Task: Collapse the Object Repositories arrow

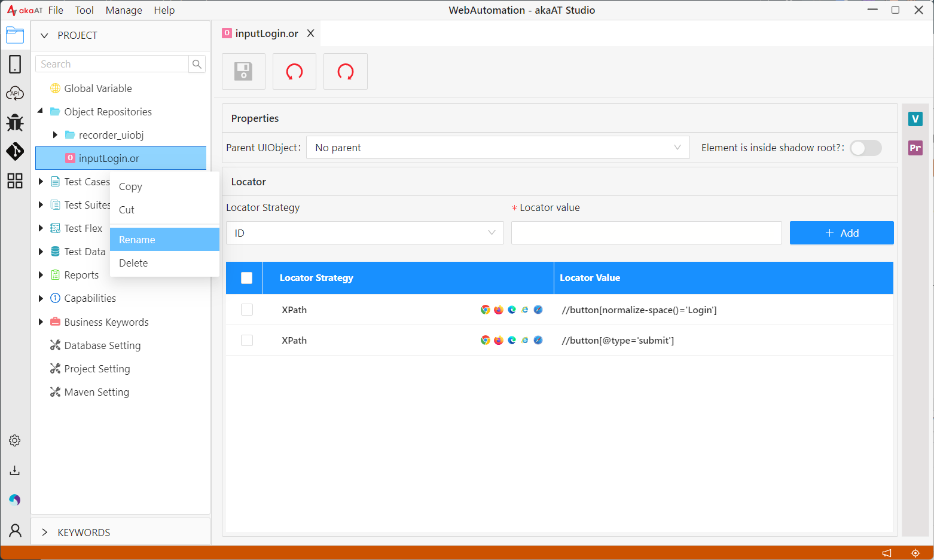Action: click(x=40, y=111)
